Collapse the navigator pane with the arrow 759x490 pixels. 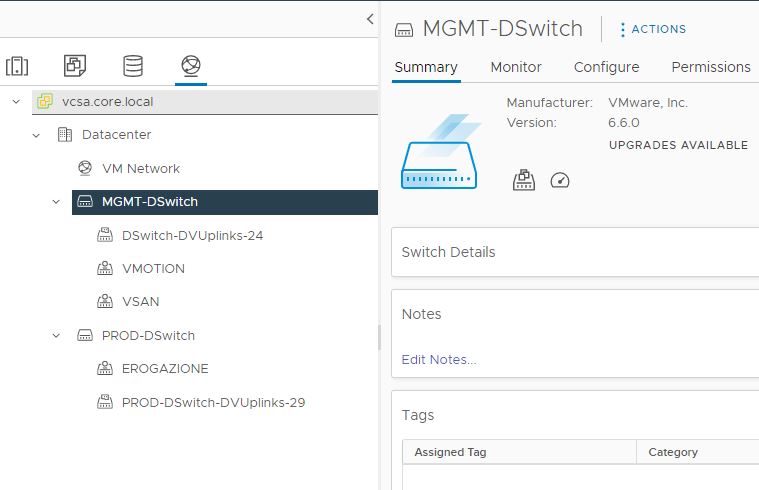pos(370,19)
